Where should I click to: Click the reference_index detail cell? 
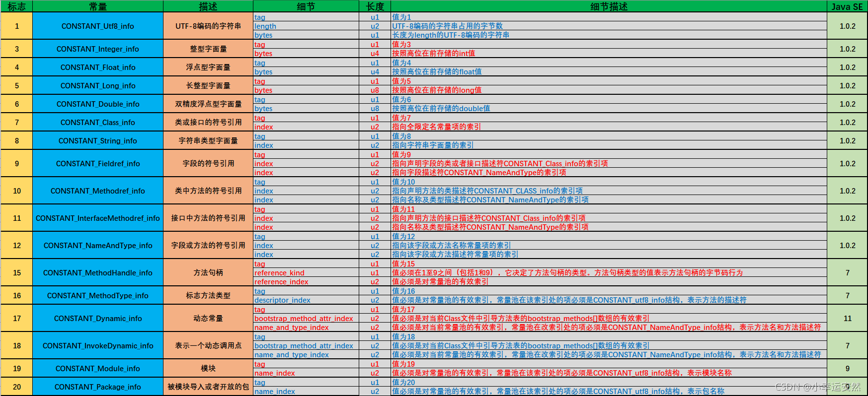306,281
